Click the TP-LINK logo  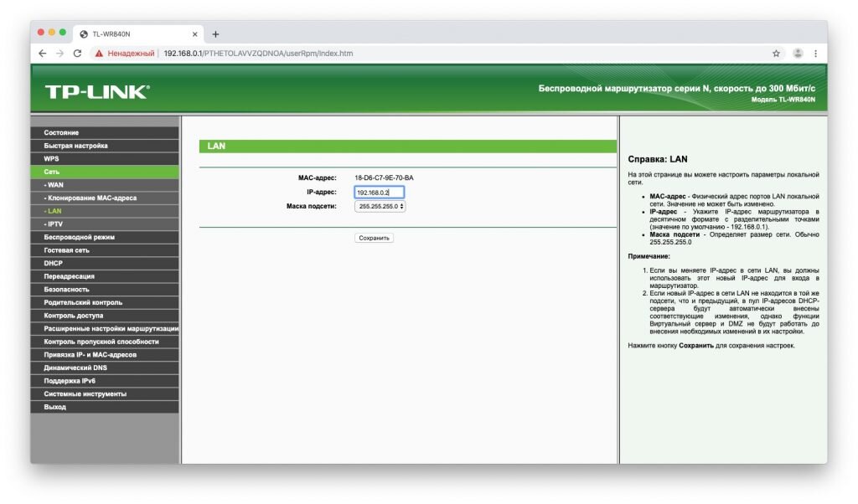click(97, 91)
